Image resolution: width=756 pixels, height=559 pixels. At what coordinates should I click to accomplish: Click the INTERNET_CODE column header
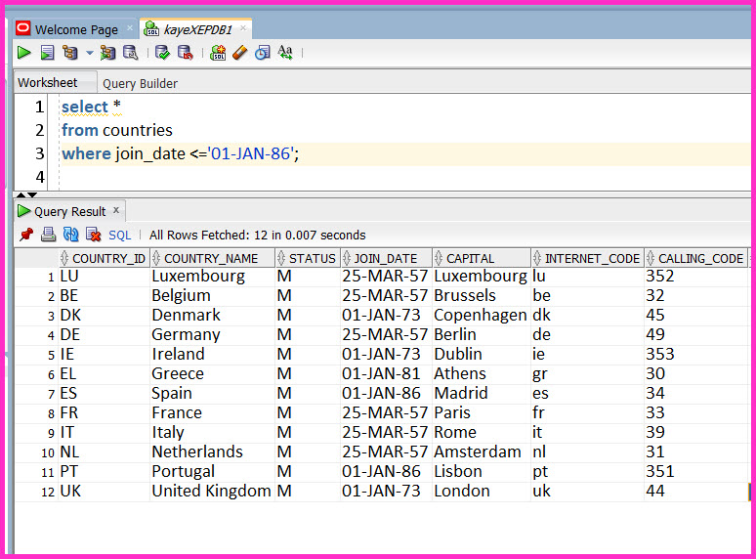click(x=587, y=259)
